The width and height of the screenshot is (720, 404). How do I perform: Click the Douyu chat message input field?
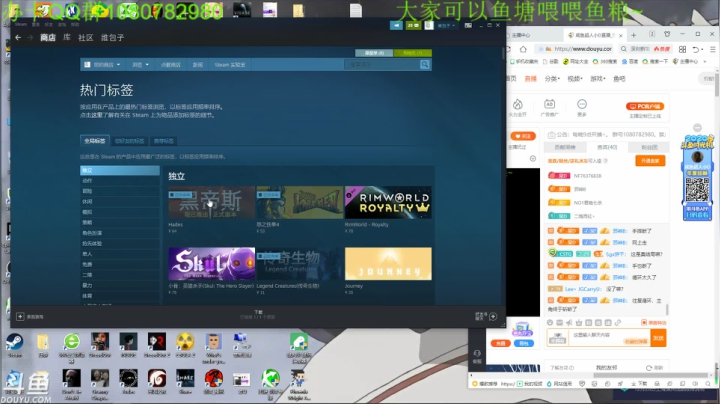point(609,338)
